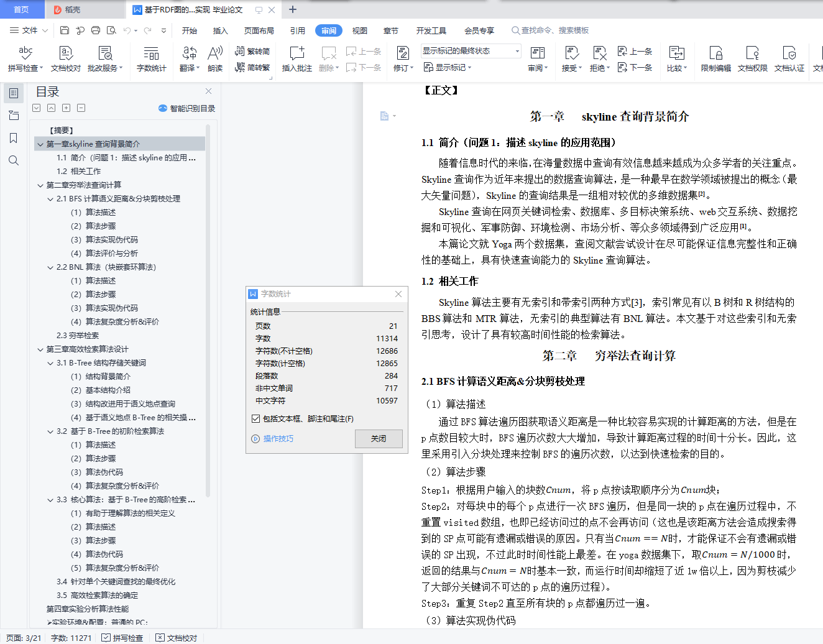The height and width of the screenshot is (644, 823).
Task: Select 3.5 高效检索算法的确定 in the outline
Action: point(97,596)
